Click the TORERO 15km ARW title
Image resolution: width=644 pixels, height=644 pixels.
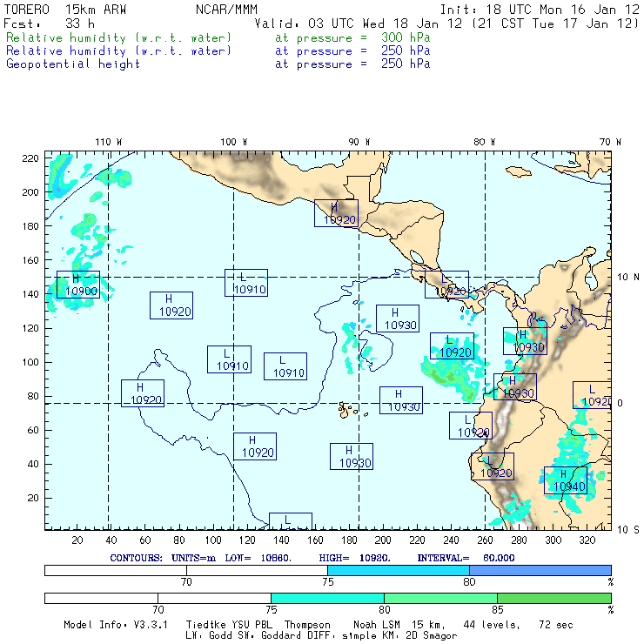pyautogui.click(x=65, y=10)
